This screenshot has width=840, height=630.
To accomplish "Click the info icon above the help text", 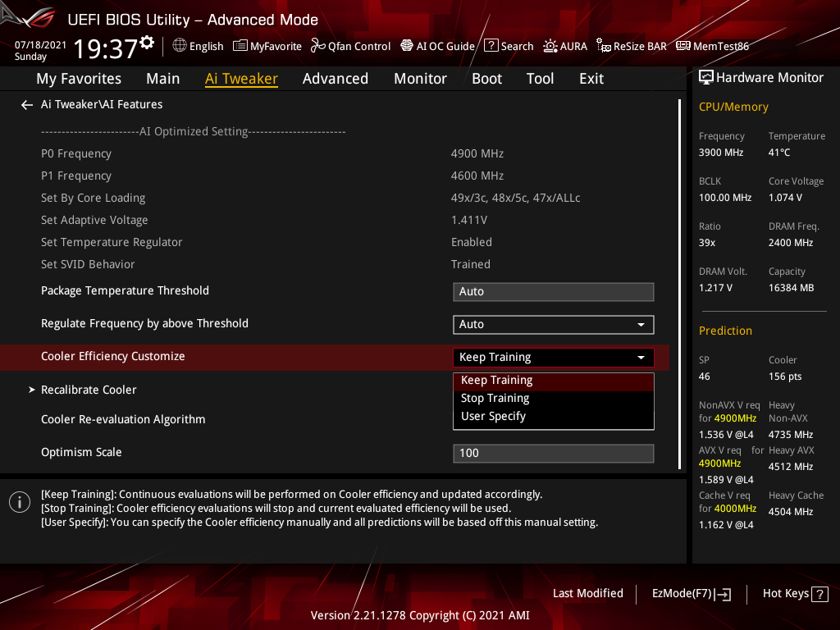I will [x=19, y=501].
